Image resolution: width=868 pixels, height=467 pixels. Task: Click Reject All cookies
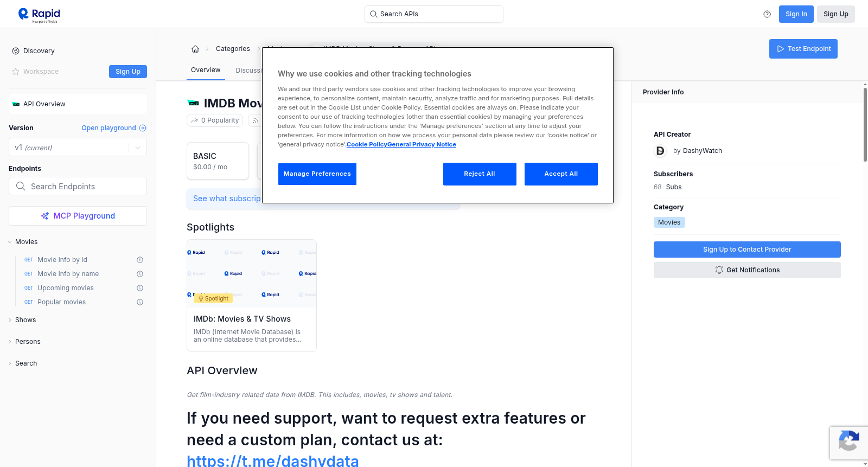[480, 174]
